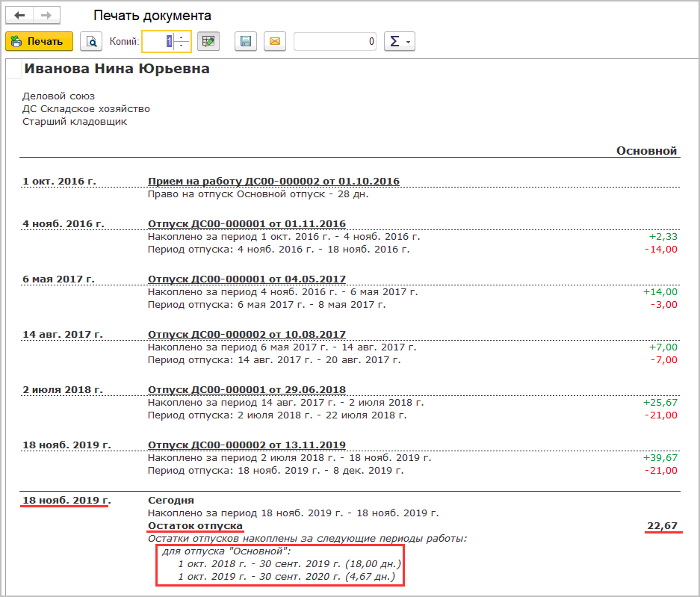The height and width of the screenshot is (597, 700).
Task: Click period line 1 окт. 2019 г. - 30 сент. 2020 г.
Action: point(287,577)
